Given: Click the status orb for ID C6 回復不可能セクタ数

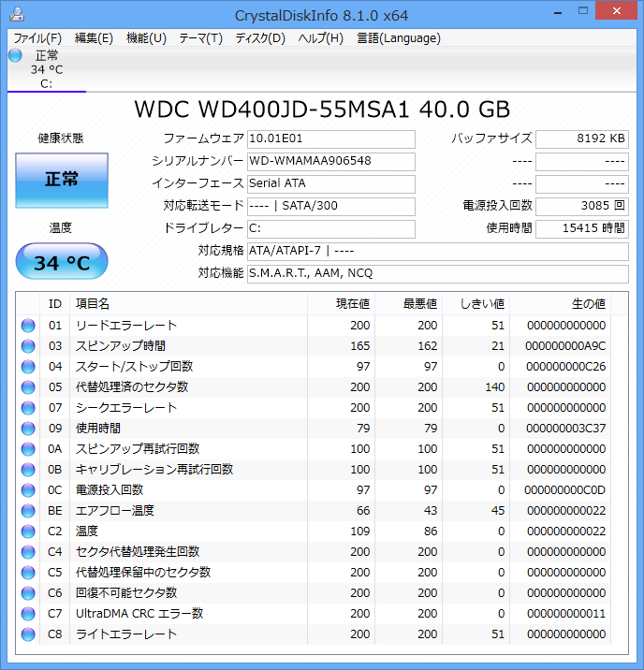Looking at the screenshot, I should tap(28, 593).
